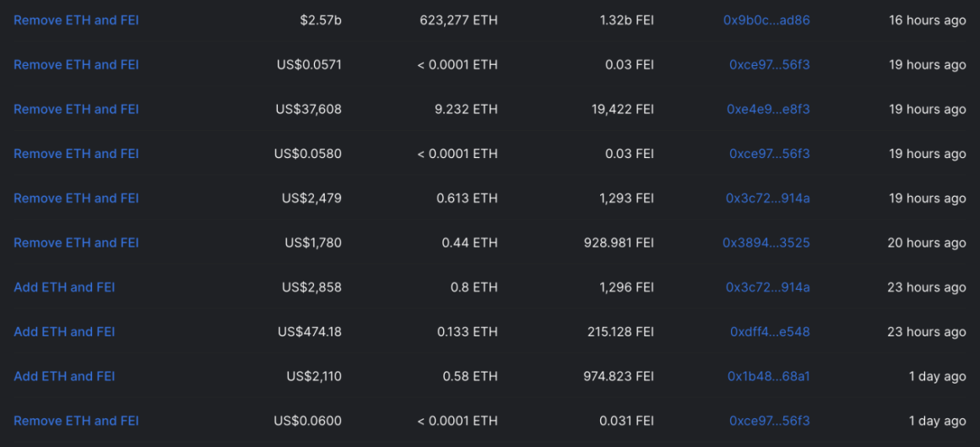
Task: Open the US$0.0600 row's 0xce97...56f3 address
Action: pyautogui.click(x=769, y=421)
